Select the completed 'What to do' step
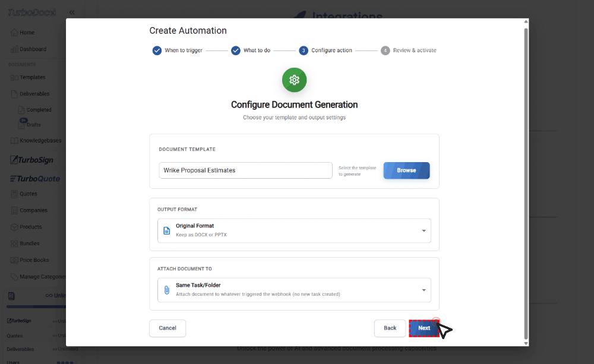 236,50
